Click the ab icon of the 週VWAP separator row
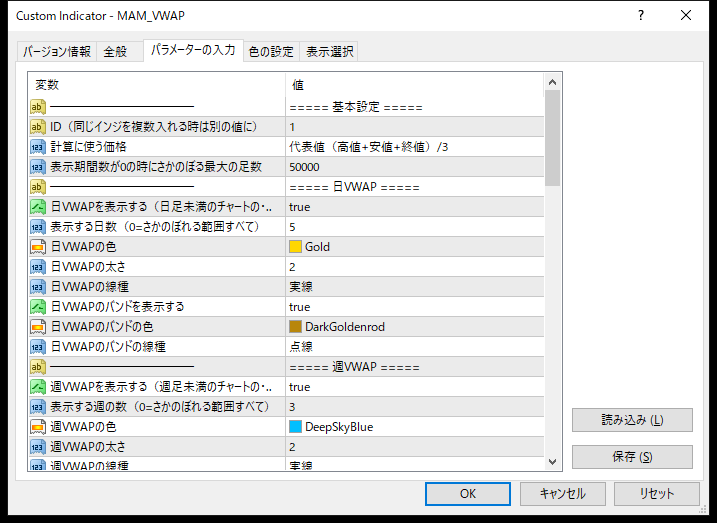 (38, 367)
